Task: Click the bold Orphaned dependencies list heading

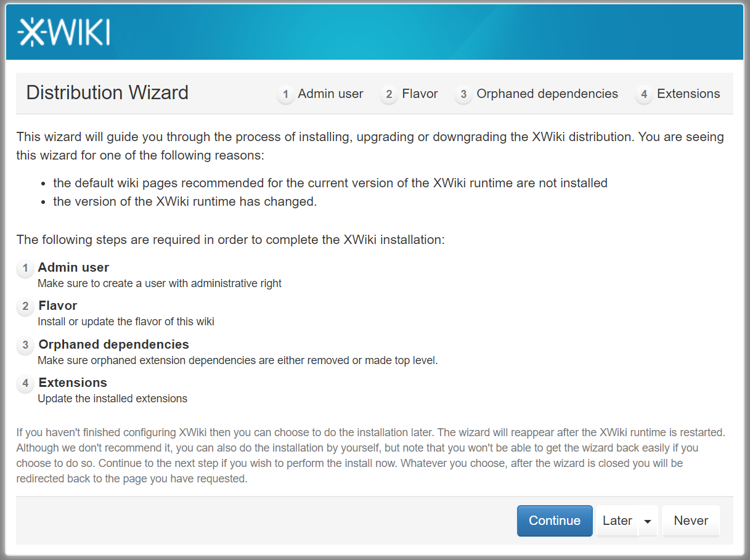Action: [x=114, y=344]
